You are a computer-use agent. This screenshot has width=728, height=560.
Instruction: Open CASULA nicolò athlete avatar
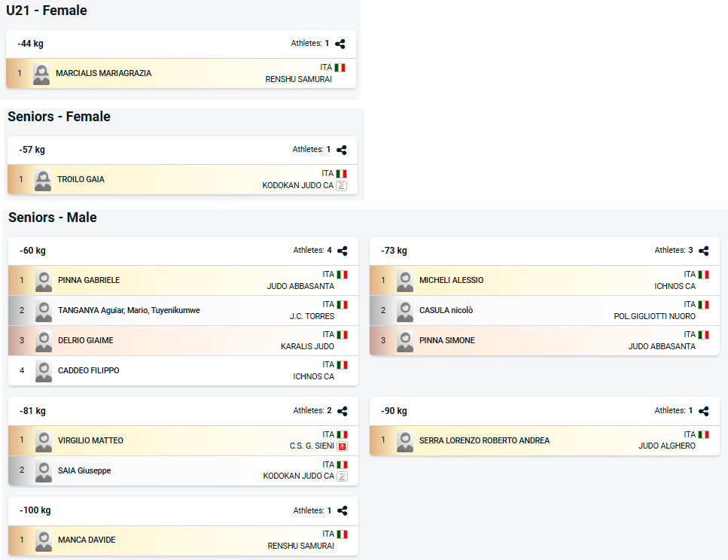(x=405, y=311)
